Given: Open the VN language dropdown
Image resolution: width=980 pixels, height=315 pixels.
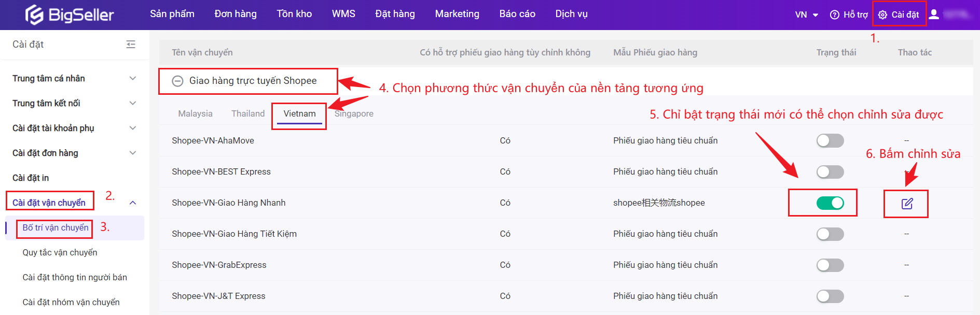Looking at the screenshot, I should [x=806, y=15].
